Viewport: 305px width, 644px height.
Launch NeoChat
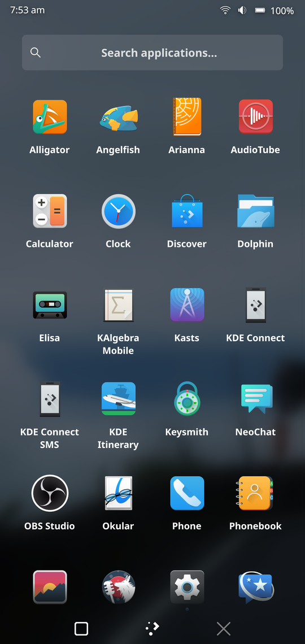256,399
